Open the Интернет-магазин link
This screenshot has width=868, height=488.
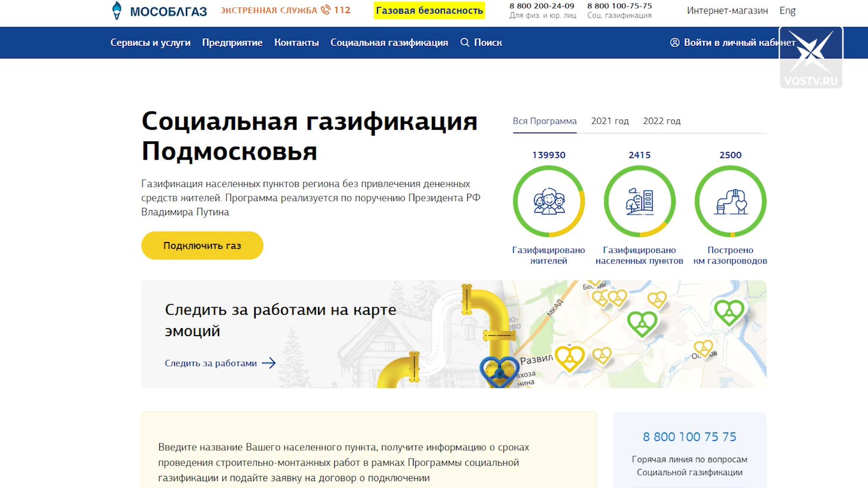pyautogui.click(x=727, y=10)
